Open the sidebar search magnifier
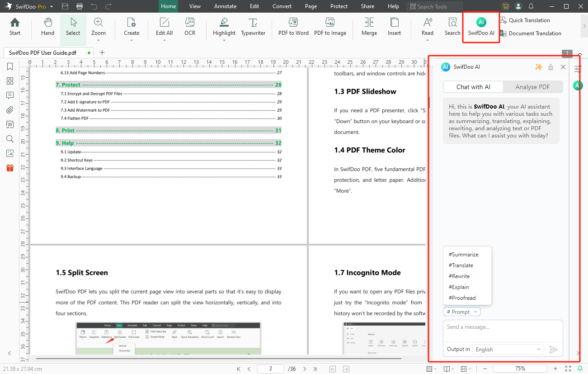The width and height of the screenshot is (588, 374). pyautogui.click(x=10, y=139)
